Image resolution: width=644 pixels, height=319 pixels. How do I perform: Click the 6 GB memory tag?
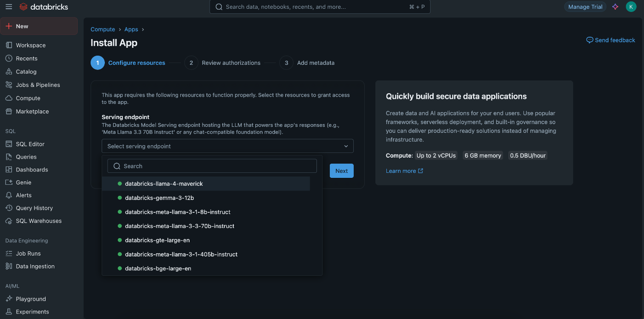[483, 156]
